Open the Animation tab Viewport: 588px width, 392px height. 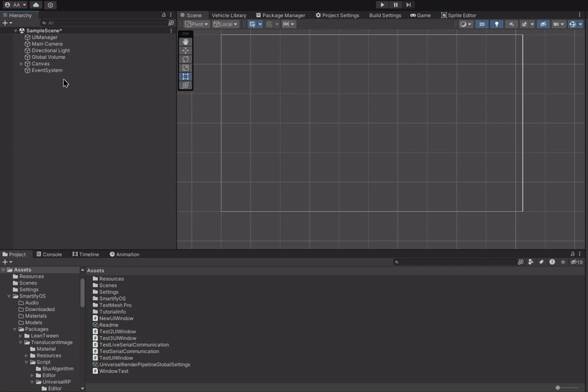point(124,254)
